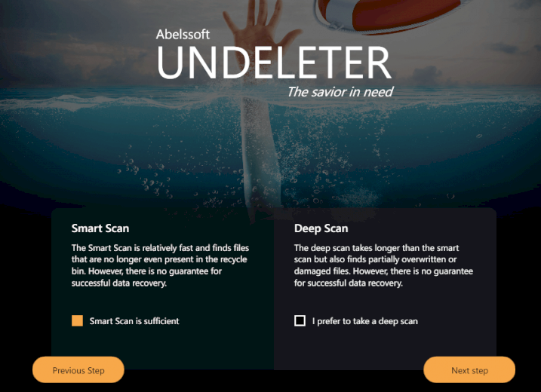Click the hand reaching above the water

[x=260, y=31]
